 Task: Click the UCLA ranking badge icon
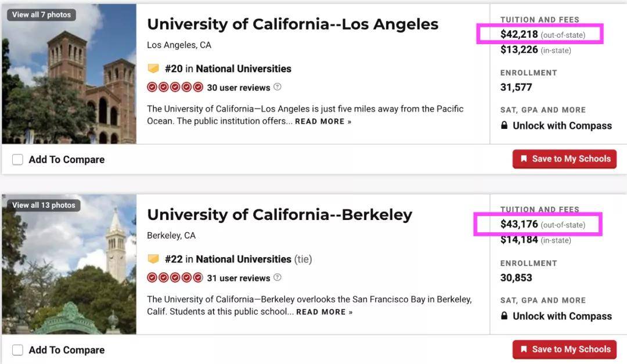point(153,69)
